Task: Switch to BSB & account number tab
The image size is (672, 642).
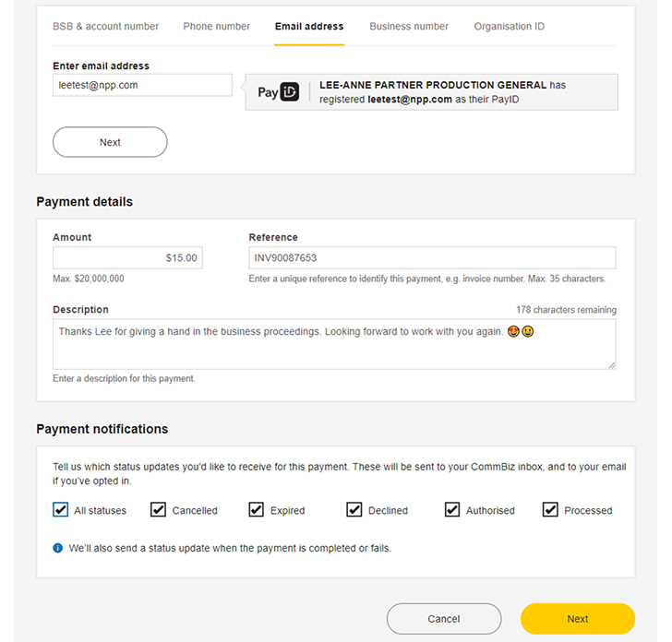Action: 105,27
